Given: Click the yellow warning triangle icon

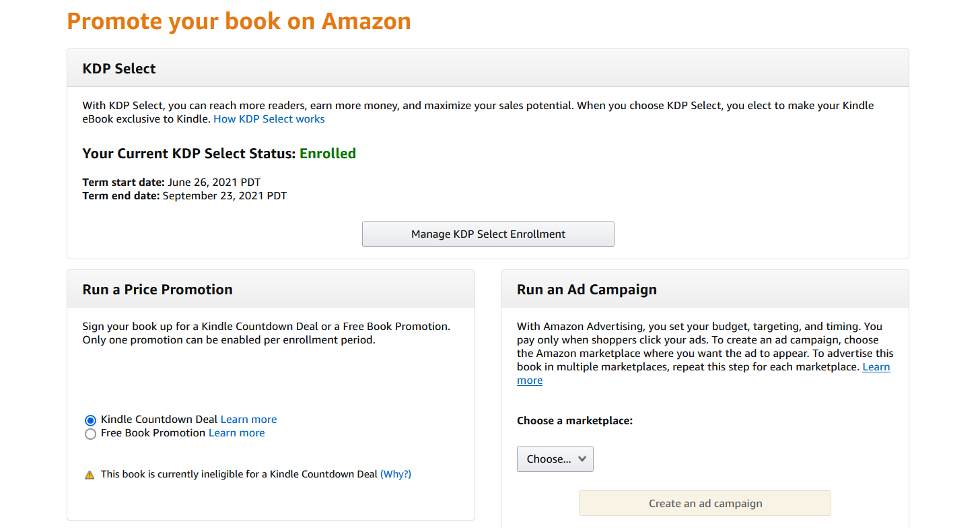Looking at the screenshot, I should (x=90, y=475).
